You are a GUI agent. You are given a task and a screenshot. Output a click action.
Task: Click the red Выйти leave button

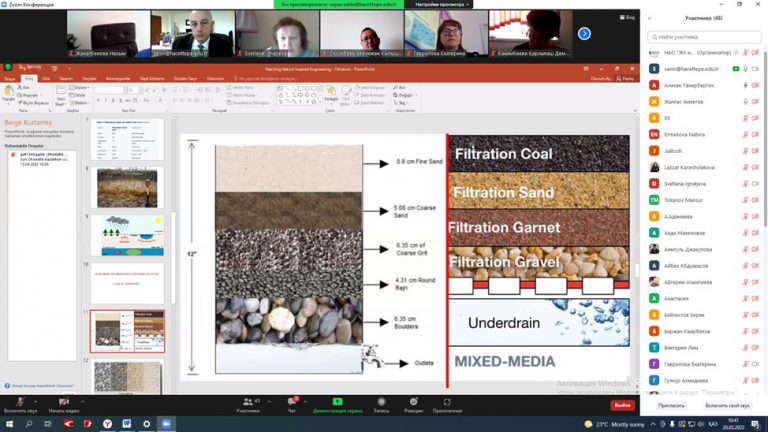click(622, 405)
